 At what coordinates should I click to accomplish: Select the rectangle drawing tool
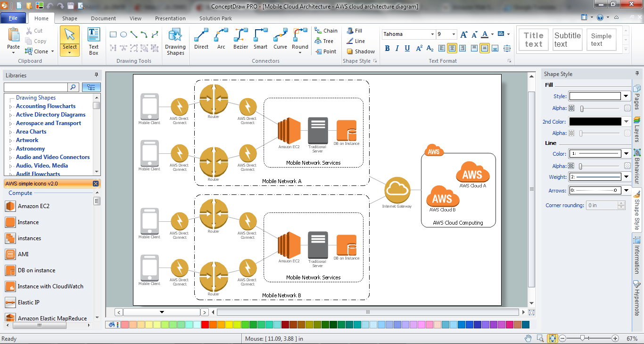pos(113,34)
